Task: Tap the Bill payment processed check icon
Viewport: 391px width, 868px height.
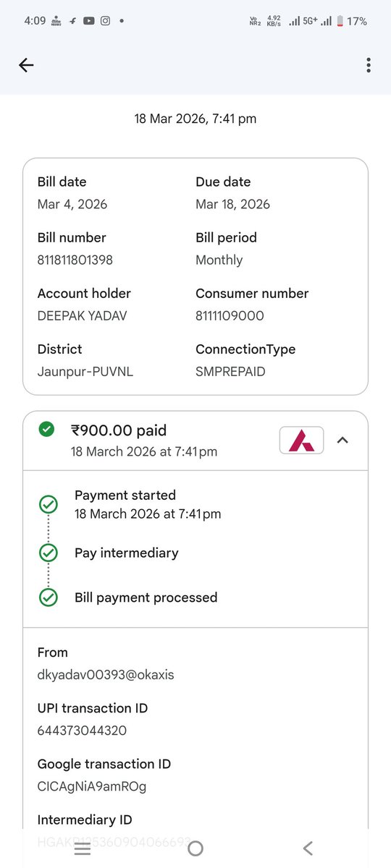Action: click(x=48, y=597)
